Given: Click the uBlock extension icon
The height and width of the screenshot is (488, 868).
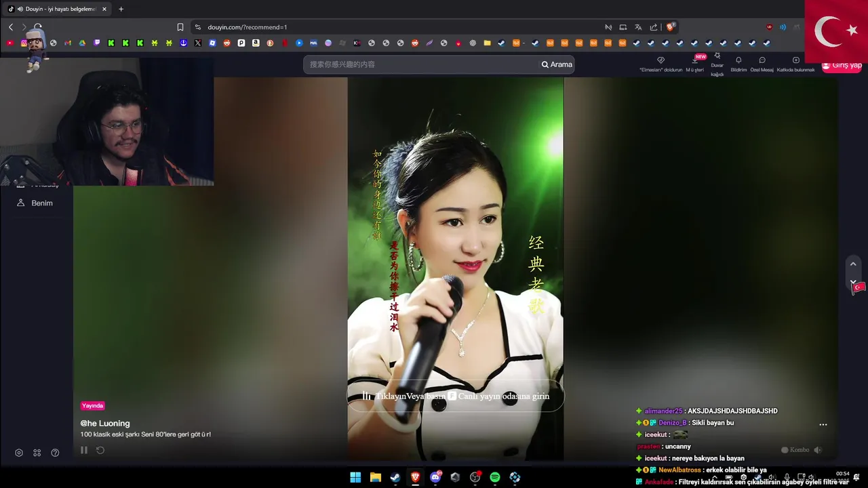Looking at the screenshot, I should coord(769,27).
